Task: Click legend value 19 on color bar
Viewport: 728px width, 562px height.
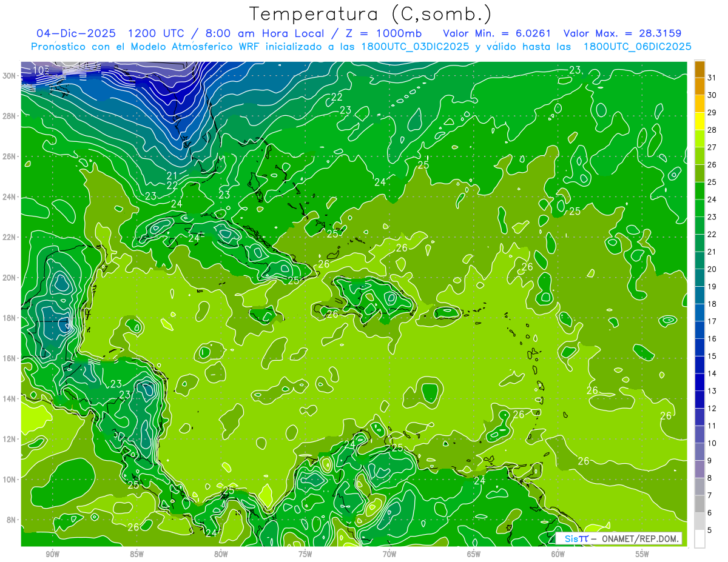Action: click(712, 286)
